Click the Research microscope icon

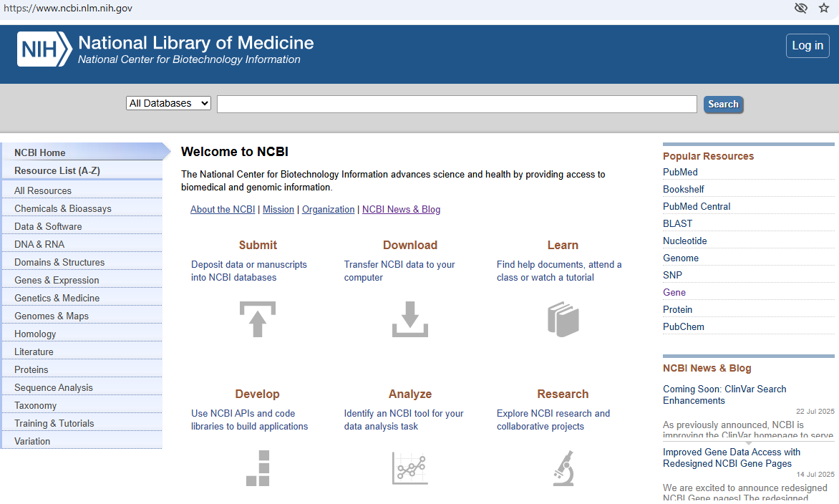tap(563, 468)
